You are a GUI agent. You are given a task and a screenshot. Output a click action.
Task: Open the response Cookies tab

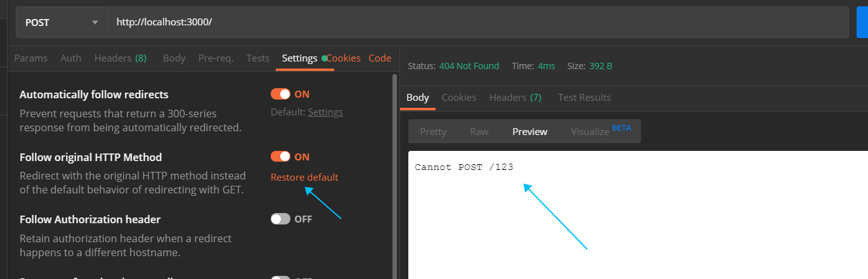coord(459,97)
